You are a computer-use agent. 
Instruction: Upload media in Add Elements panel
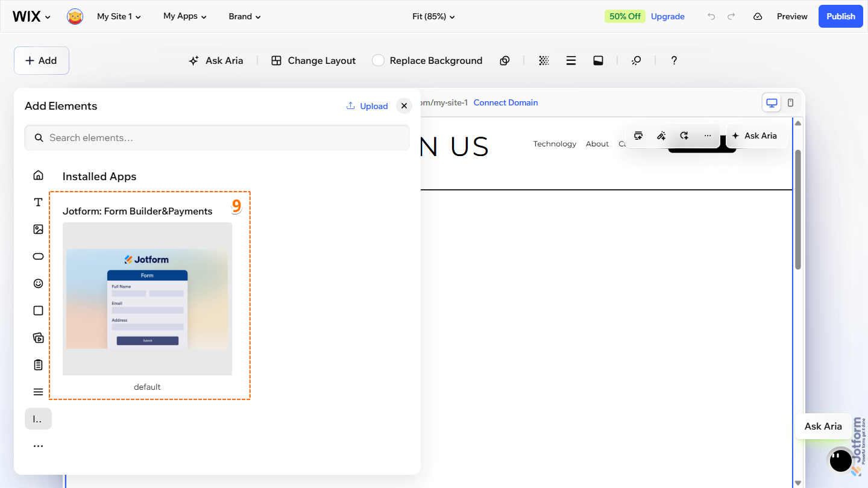coord(367,106)
